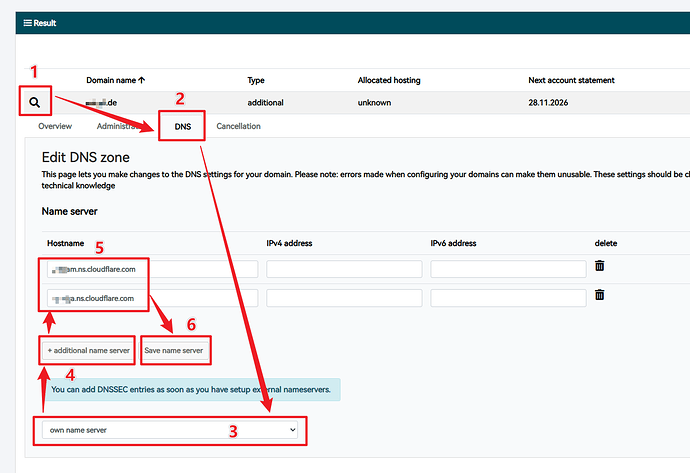Switch to the Administration tab
This screenshot has width=690, height=473.
[x=120, y=127]
